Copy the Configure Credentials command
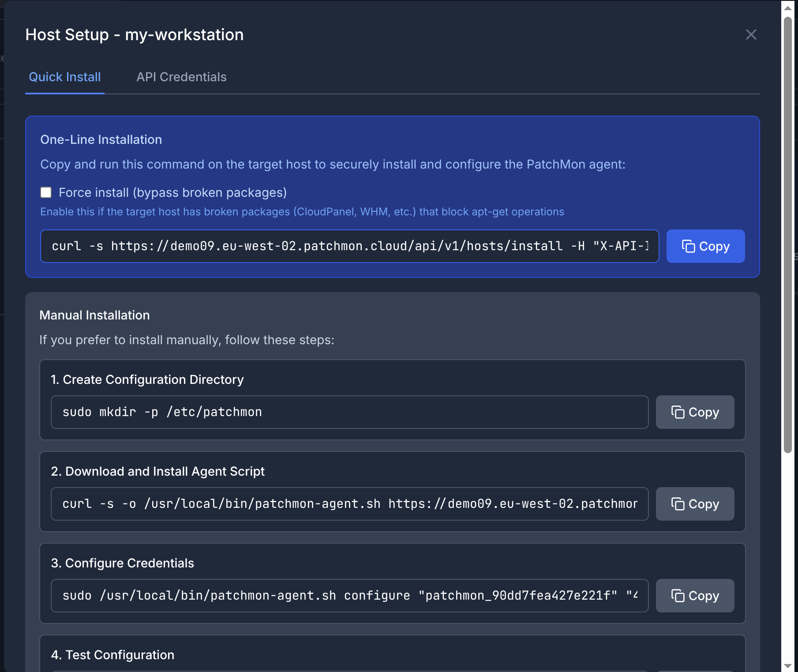This screenshot has height=672, width=798. point(695,596)
